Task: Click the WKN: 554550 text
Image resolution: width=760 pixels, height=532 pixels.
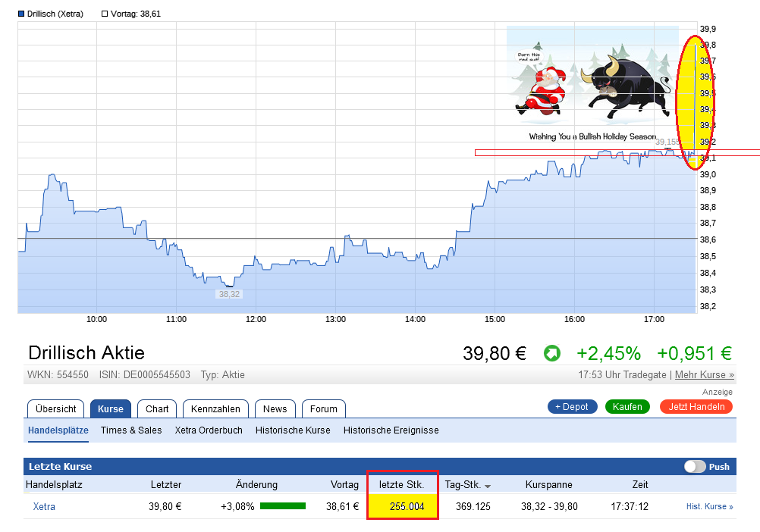Action: [x=58, y=374]
